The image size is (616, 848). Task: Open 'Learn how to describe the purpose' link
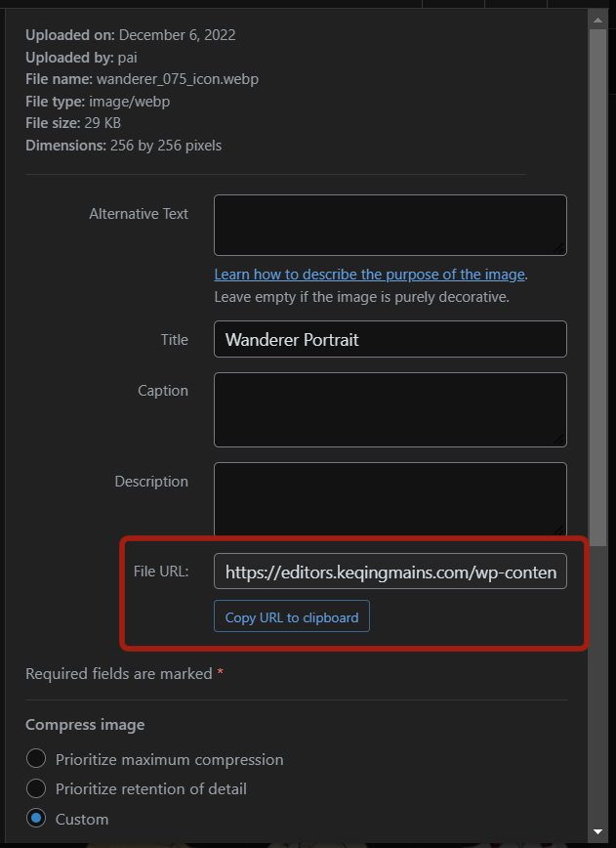pyautogui.click(x=370, y=275)
